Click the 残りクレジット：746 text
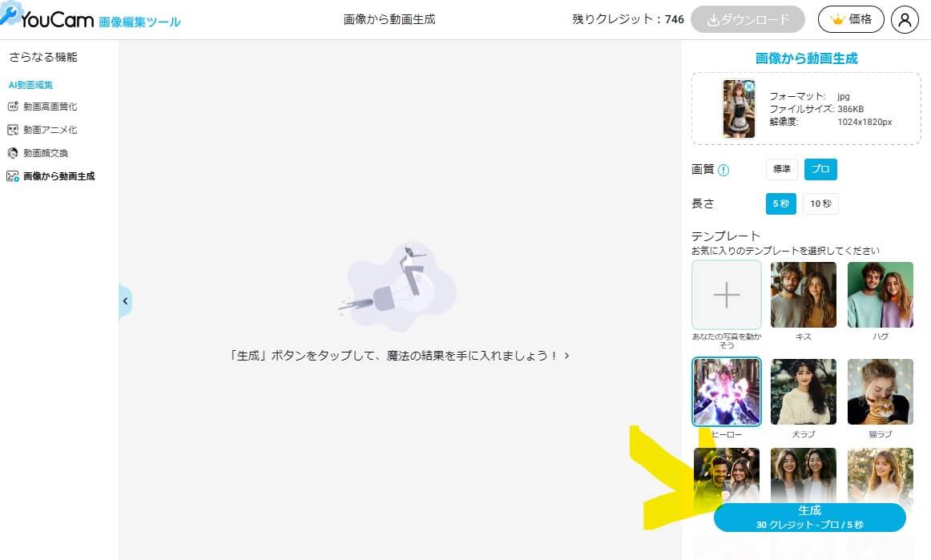This screenshot has height=560, width=931. tap(627, 19)
